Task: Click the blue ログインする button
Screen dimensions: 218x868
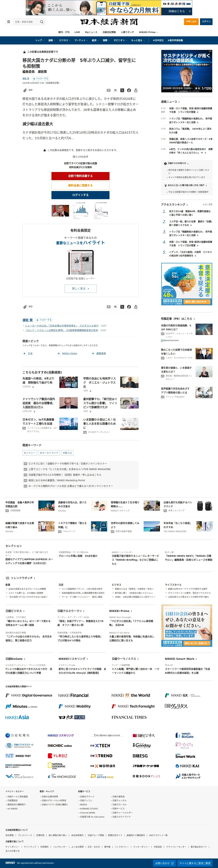Action: coord(80,195)
